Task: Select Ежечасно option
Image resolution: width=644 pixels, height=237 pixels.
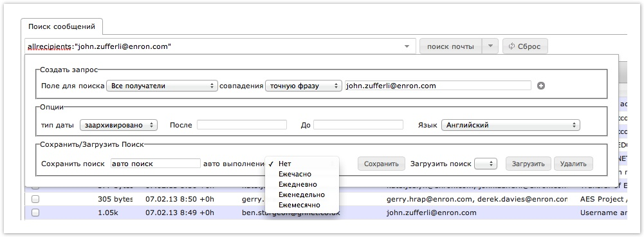Action: tap(302, 174)
